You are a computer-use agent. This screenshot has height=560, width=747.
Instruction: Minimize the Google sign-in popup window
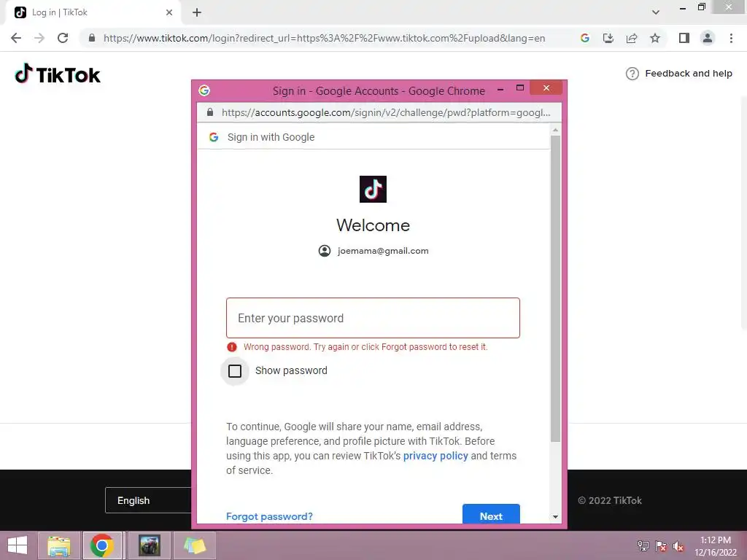point(500,90)
